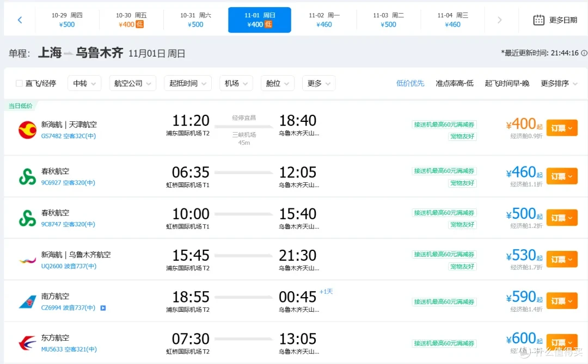Click the Tianjin Airlines logo on GS7482
The width and height of the screenshot is (588, 364).
27,129
